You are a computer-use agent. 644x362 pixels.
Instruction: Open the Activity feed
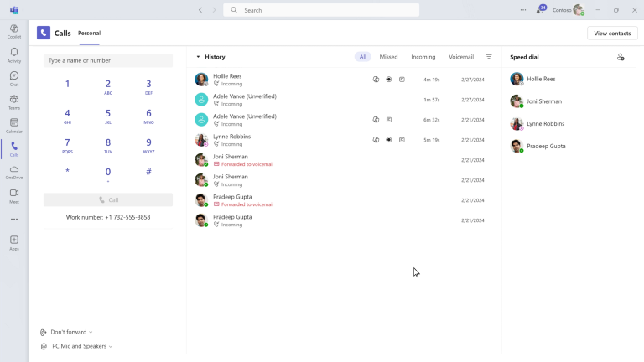click(14, 55)
